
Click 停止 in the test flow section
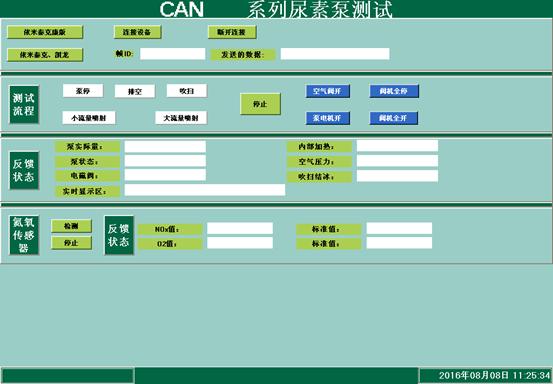click(260, 104)
